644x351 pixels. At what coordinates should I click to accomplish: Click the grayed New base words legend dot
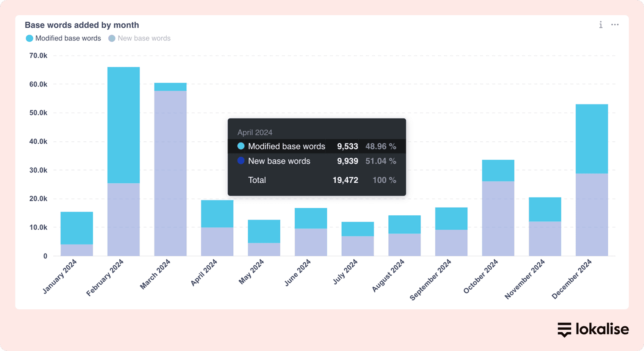pos(112,38)
